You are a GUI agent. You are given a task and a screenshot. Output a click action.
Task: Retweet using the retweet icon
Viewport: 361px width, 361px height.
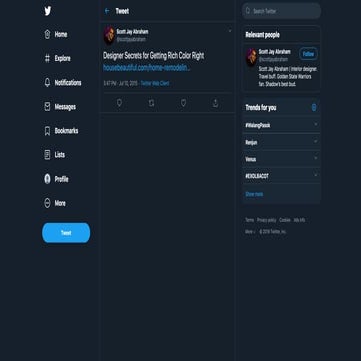click(151, 103)
